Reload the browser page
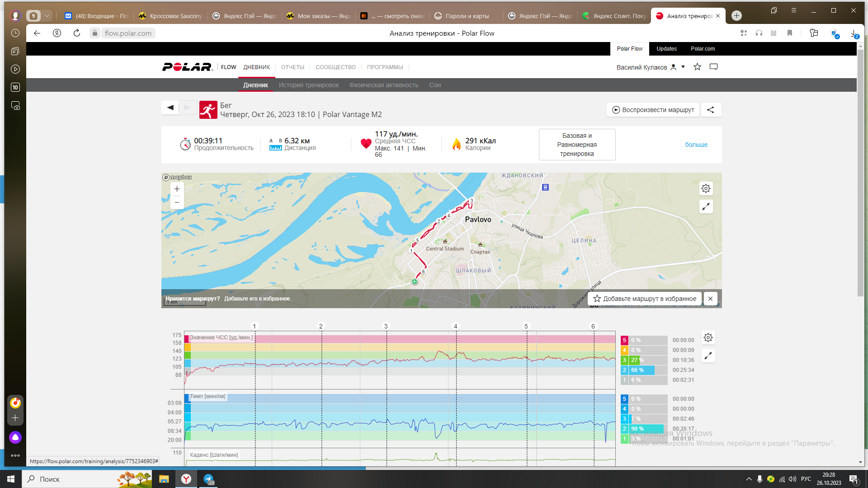 [x=77, y=33]
